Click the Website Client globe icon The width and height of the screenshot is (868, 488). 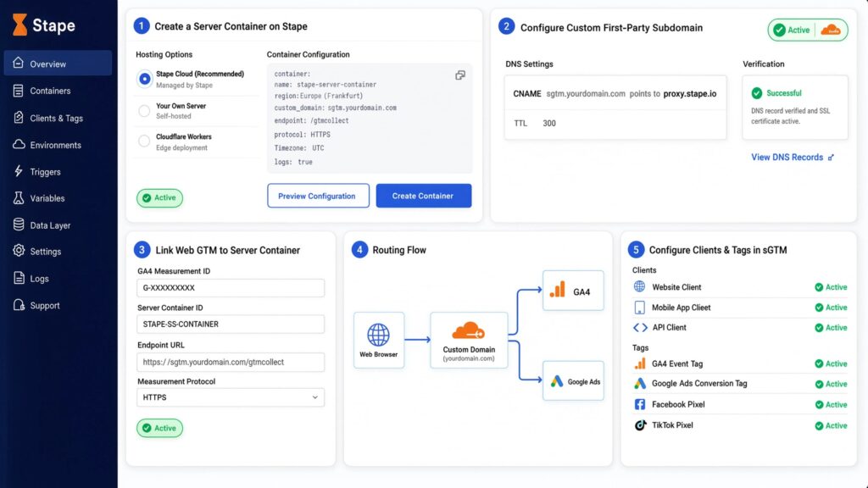click(x=639, y=286)
